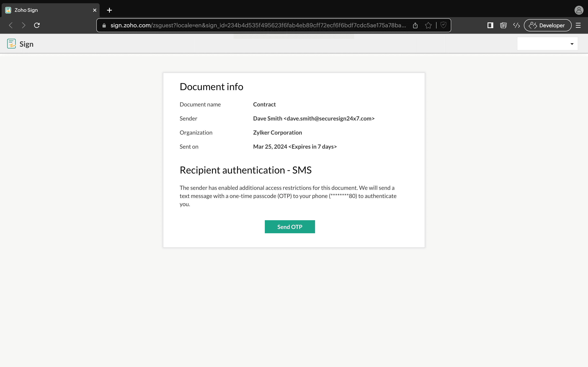This screenshot has height=367, width=588.
Task: Go forward to next page
Action: click(23, 25)
